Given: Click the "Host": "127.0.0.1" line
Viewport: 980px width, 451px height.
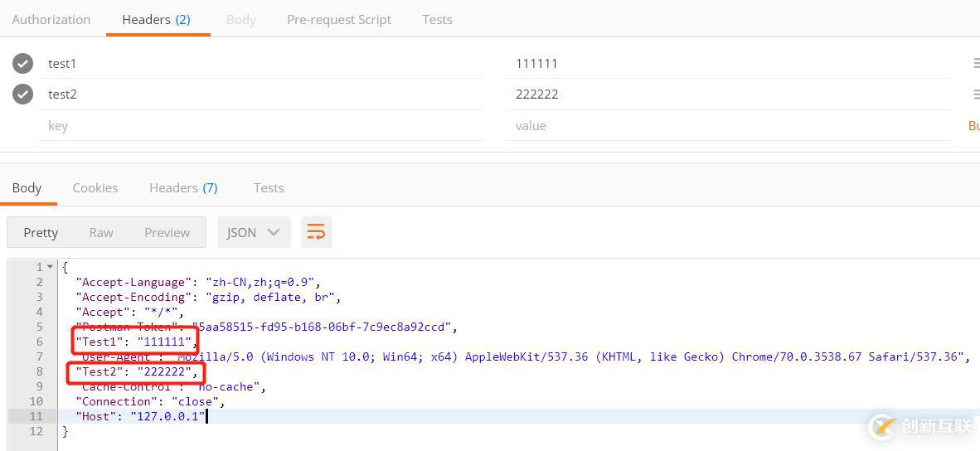Looking at the screenshot, I should (141, 416).
